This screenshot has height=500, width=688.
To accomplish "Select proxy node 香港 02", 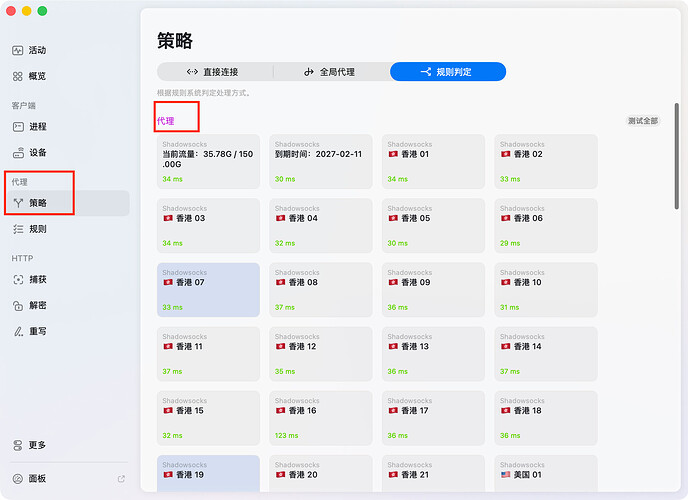I will tap(546, 161).
